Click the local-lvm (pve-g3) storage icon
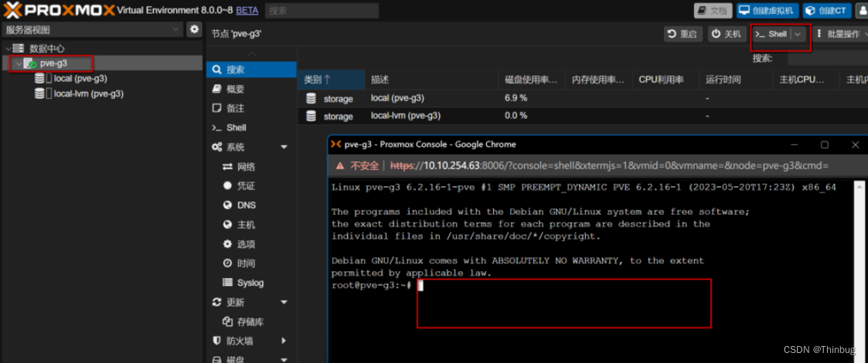This screenshot has width=868, height=363. tap(42, 94)
